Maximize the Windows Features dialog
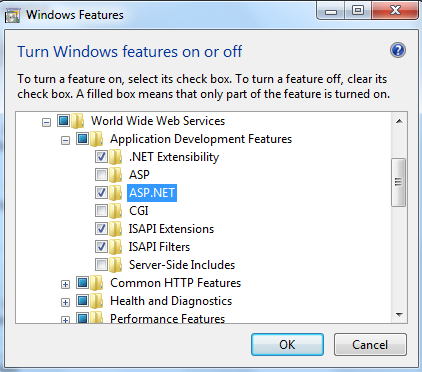The width and height of the screenshot is (422, 372). pos(358,11)
